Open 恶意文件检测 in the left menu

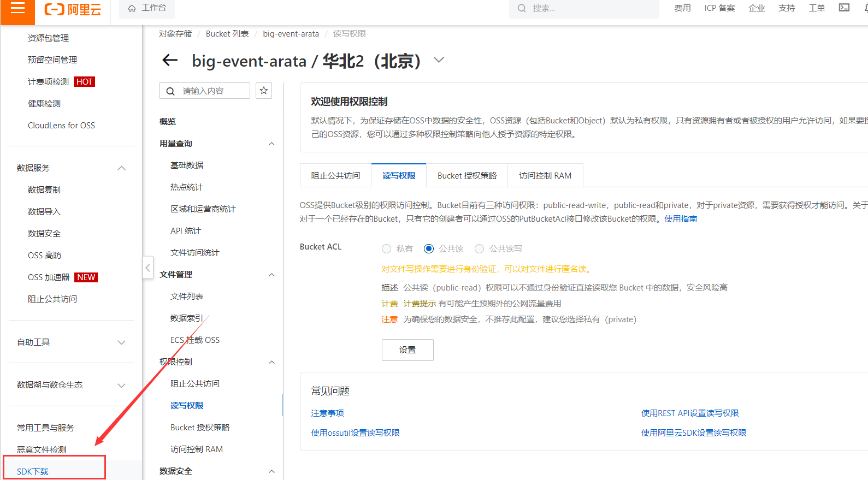(42, 450)
